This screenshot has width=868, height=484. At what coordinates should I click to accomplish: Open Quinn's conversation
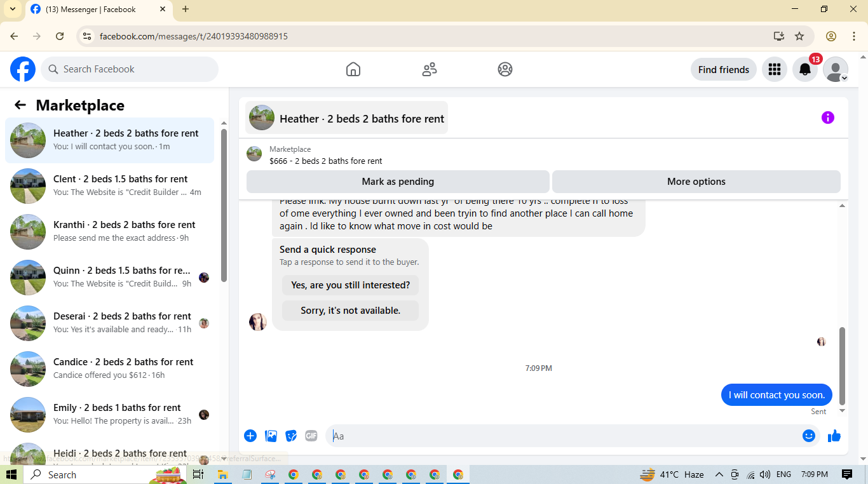[109, 278]
